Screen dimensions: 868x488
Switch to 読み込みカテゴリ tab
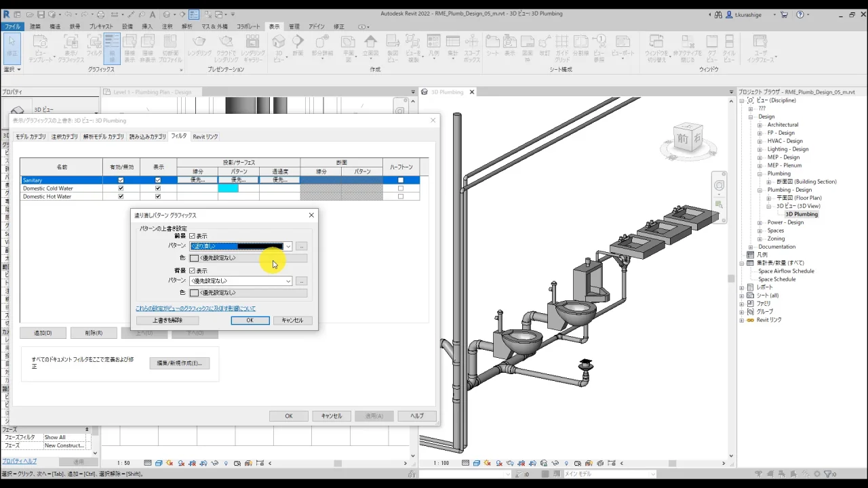pos(147,136)
